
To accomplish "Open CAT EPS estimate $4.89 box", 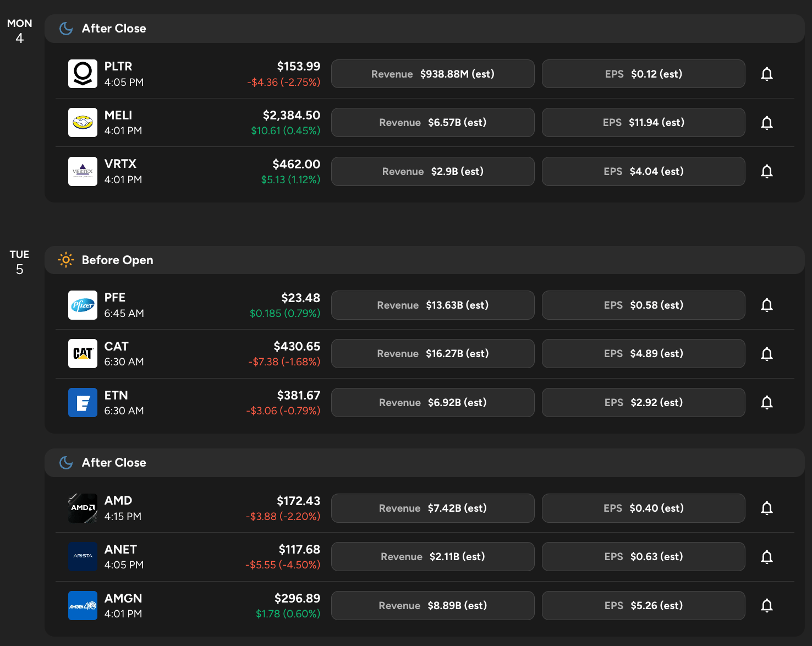I will point(644,353).
